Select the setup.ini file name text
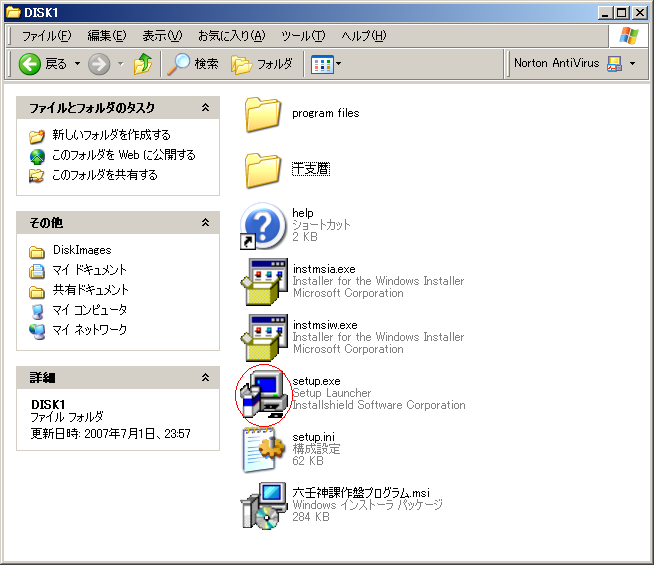The image size is (654, 565). (x=313, y=437)
